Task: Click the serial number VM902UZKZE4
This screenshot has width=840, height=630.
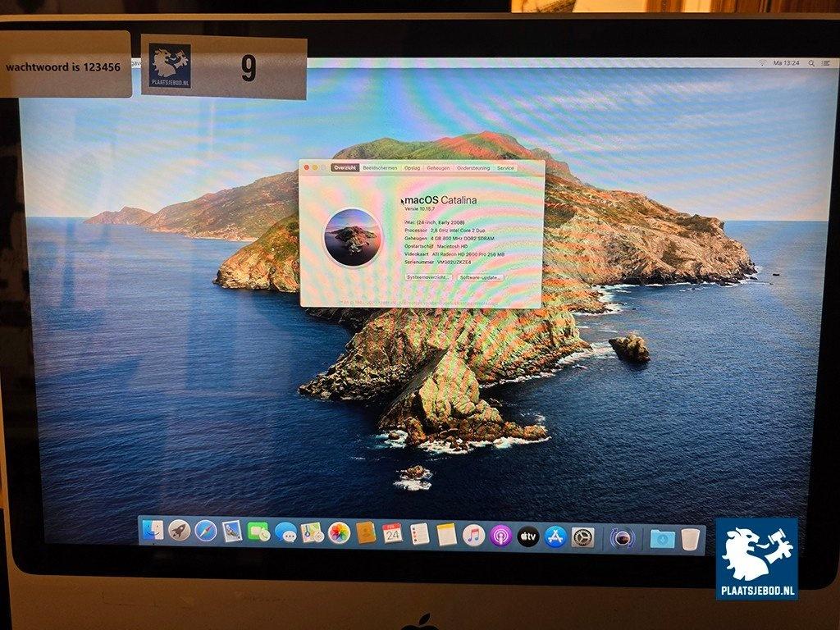Action: point(454,262)
